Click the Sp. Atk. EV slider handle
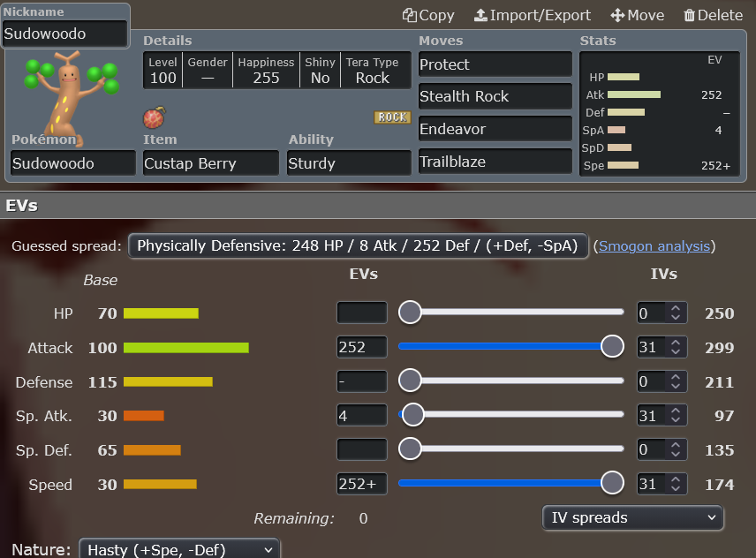Viewport: 756px width, 558px height. (412, 415)
